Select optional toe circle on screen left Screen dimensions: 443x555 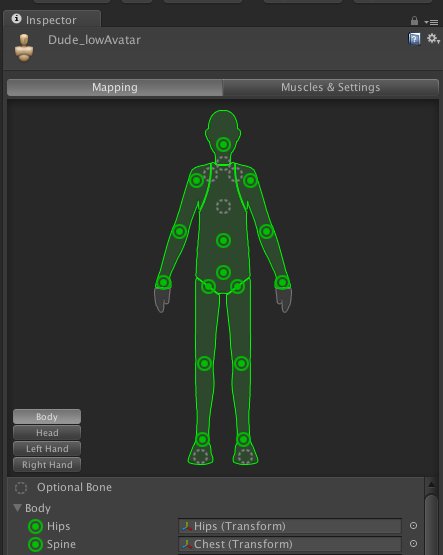pos(200,456)
